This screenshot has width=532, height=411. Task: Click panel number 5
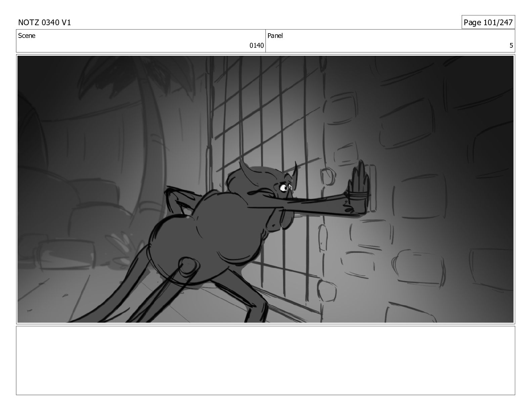(x=511, y=46)
